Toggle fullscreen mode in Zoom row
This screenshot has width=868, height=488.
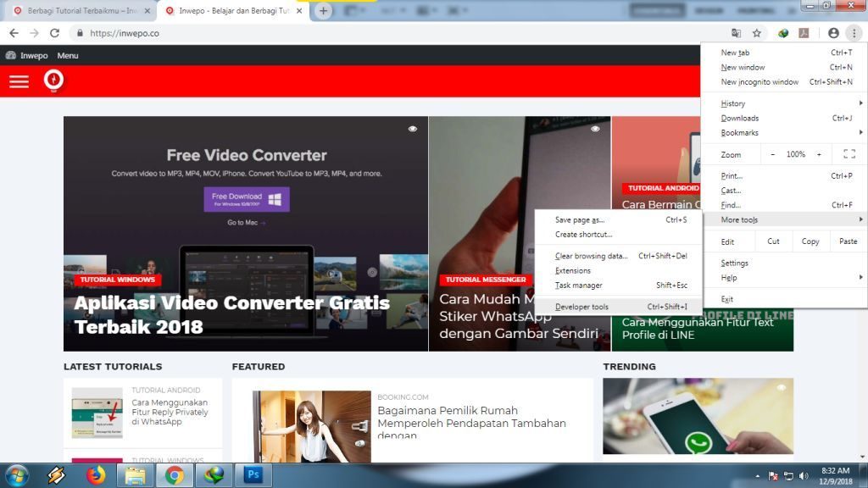tap(849, 154)
